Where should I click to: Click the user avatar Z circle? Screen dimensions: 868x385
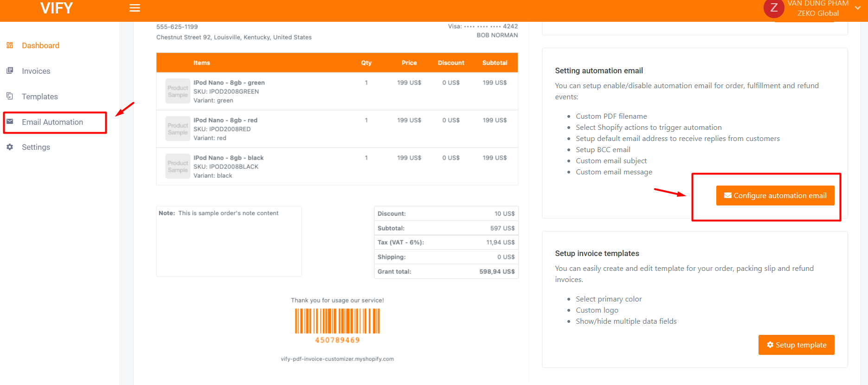pyautogui.click(x=773, y=8)
